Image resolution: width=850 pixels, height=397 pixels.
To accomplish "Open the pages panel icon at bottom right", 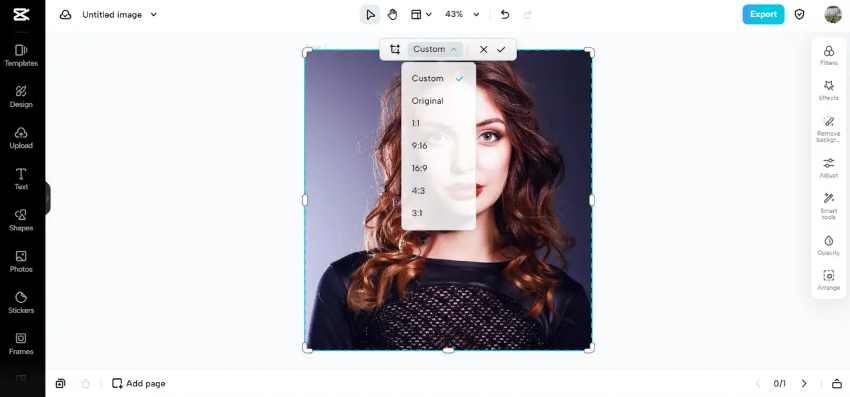I will 837,383.
